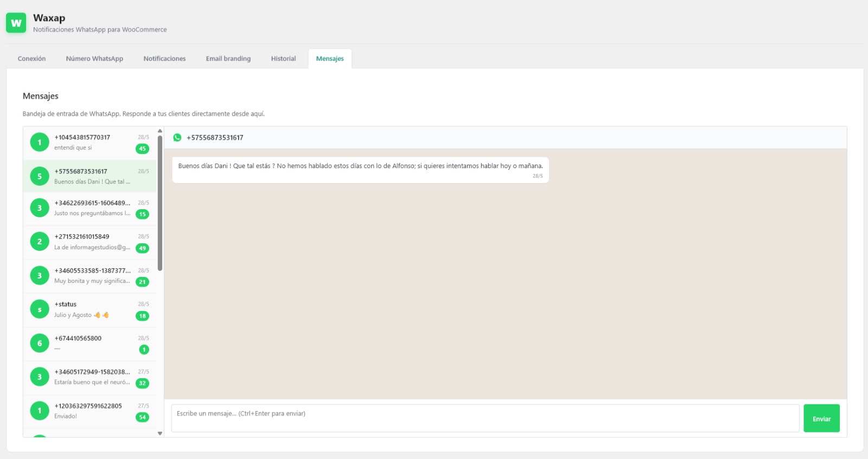Click unread badge 32
This screenshot has height=459, width=868.
[143, 383]
